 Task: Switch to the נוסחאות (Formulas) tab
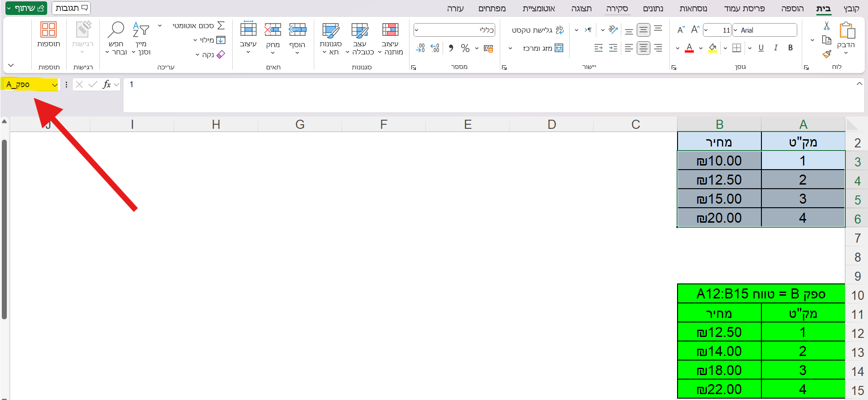click(693, 9)
